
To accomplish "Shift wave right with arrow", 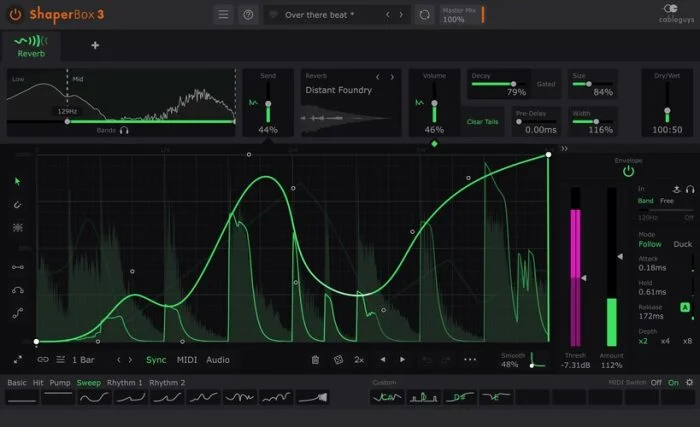I will [402, 360].
